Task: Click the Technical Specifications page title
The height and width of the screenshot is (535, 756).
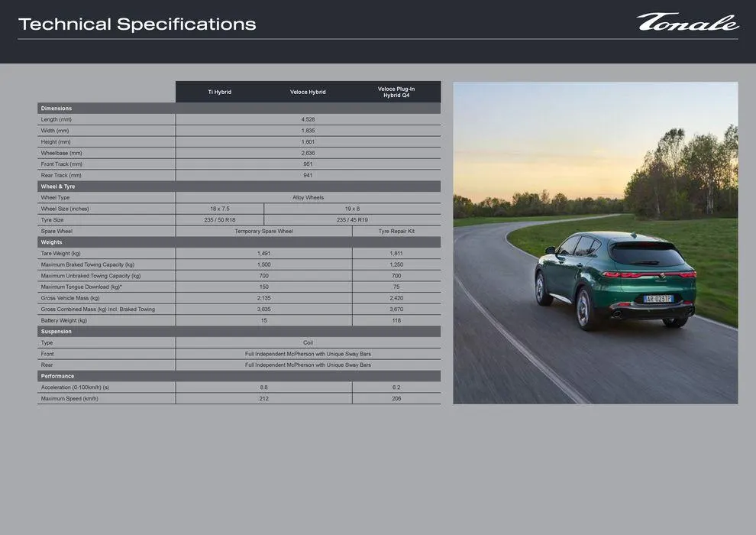Action: tap(137, 24)
